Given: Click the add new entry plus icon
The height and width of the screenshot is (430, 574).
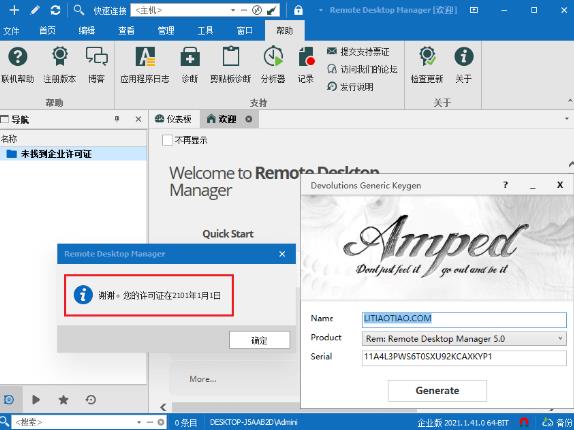Looking at the screenshot, I should 14,10.
